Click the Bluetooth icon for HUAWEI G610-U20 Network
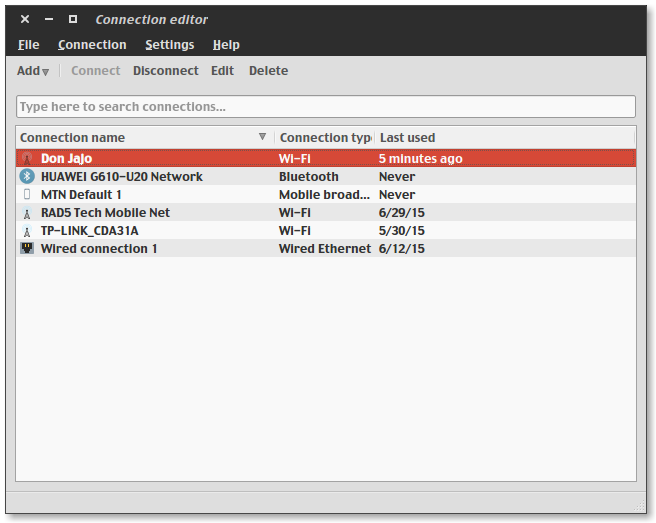656x523 pixels. [x=27, y=176]
